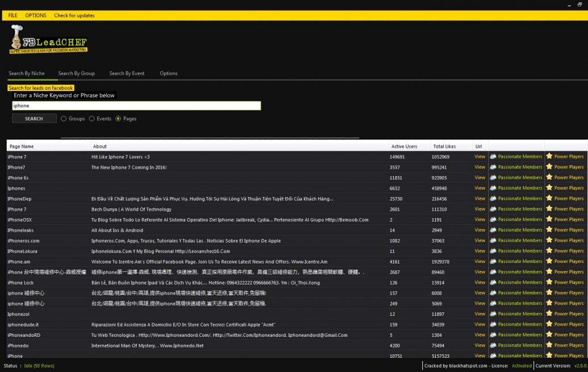Click the niche keyword input field

coord(136,106)
